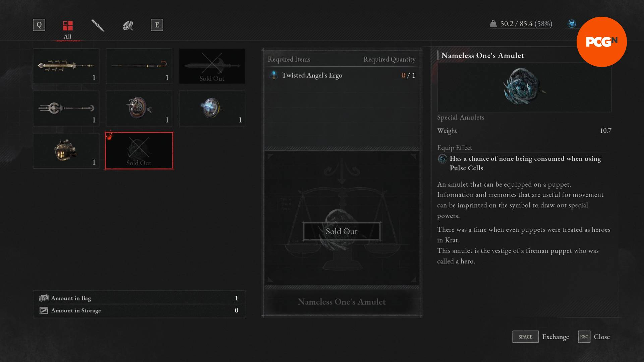Switch to the weapons dagger category tab
Image resolution: width=644 pixels, height=362 pixels.
tap(98, 25)
